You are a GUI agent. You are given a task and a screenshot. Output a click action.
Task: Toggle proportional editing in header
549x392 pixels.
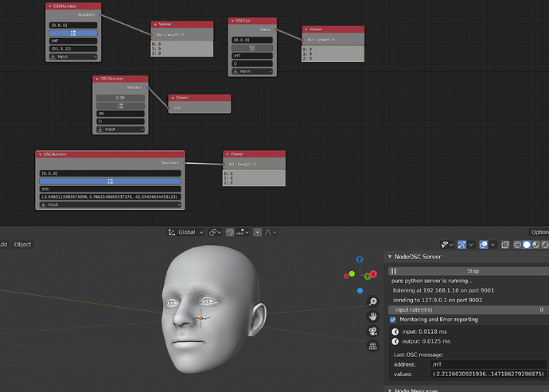coord(257,232)
